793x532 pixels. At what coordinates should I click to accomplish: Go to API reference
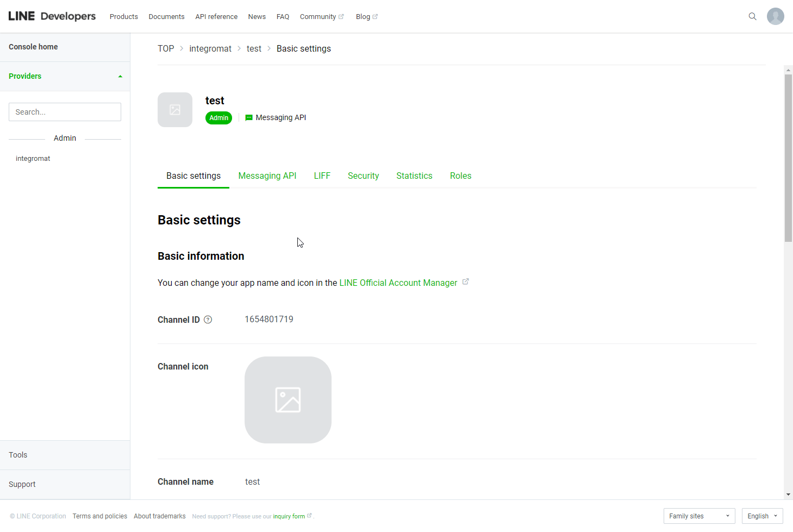(x=216, y=17)
